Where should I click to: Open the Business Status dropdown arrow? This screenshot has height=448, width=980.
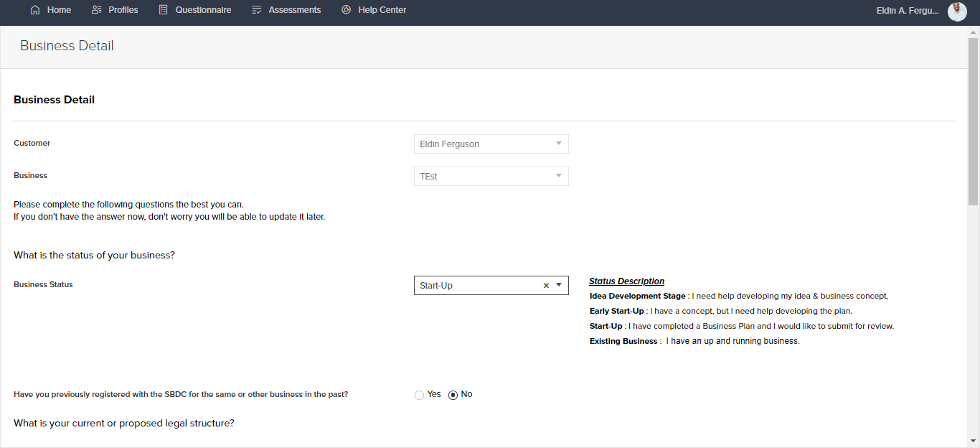point(559,285)
